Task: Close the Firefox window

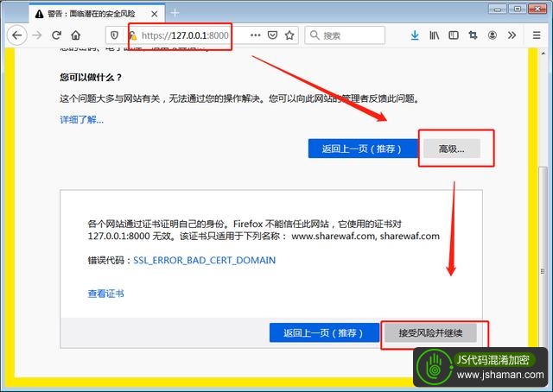Action: pos(537,9)
